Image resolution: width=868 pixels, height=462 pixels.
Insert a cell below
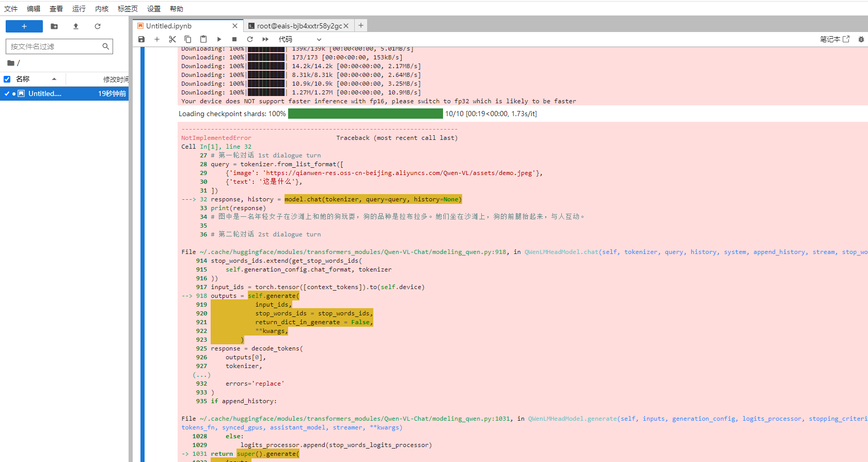(157, 39)
